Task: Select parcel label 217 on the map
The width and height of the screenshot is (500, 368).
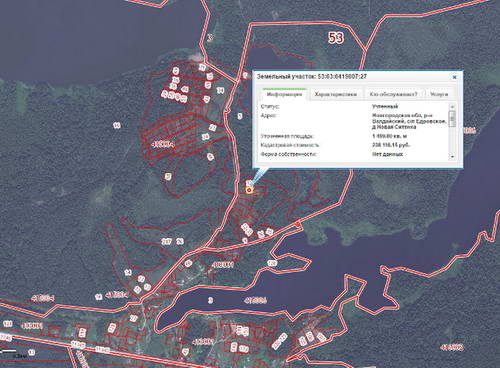Action: point(166,241)
